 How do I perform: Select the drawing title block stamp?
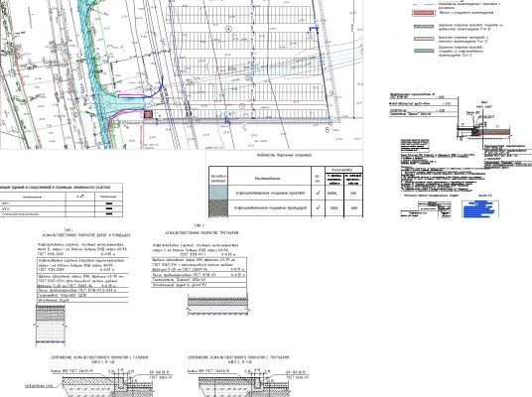426,209
